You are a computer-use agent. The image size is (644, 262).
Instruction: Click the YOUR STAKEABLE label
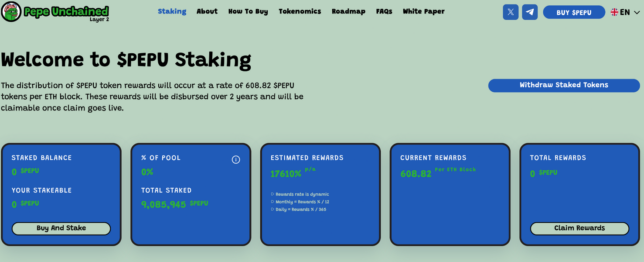click(41, 190)
